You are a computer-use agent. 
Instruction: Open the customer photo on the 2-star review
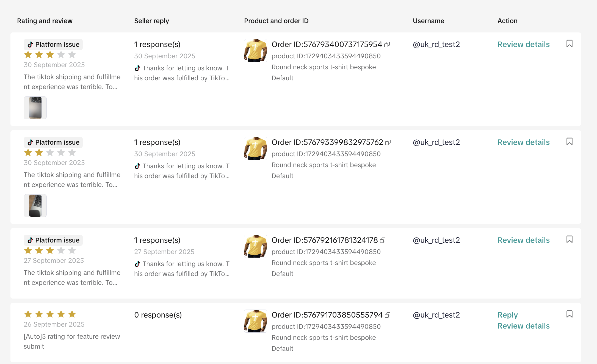tap(35, 206)
